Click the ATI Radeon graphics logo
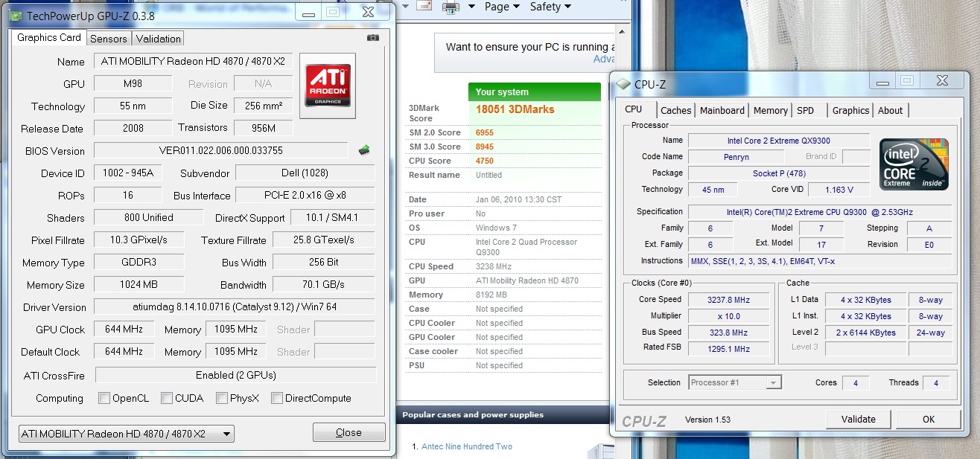The height and width of the screenshot is (459, 980). pyautogui.click(x=327, y=85)
